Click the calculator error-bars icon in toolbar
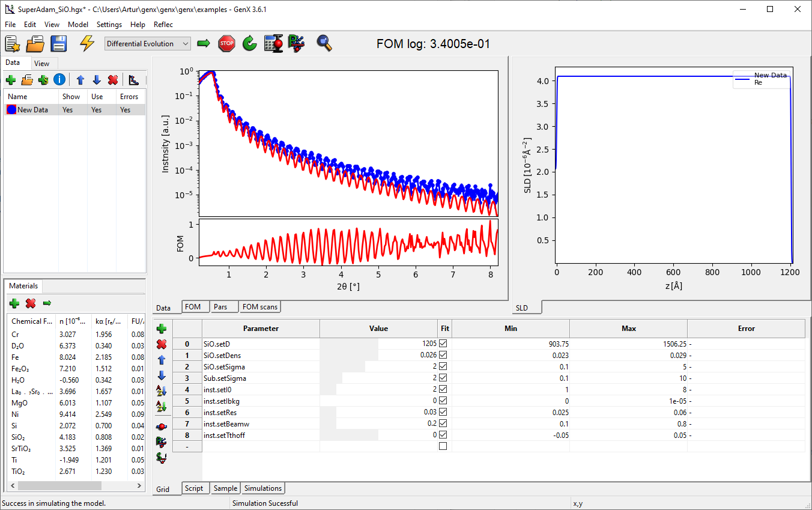The image size is (812, 510). pyautogui.click(x=274, y=43)
